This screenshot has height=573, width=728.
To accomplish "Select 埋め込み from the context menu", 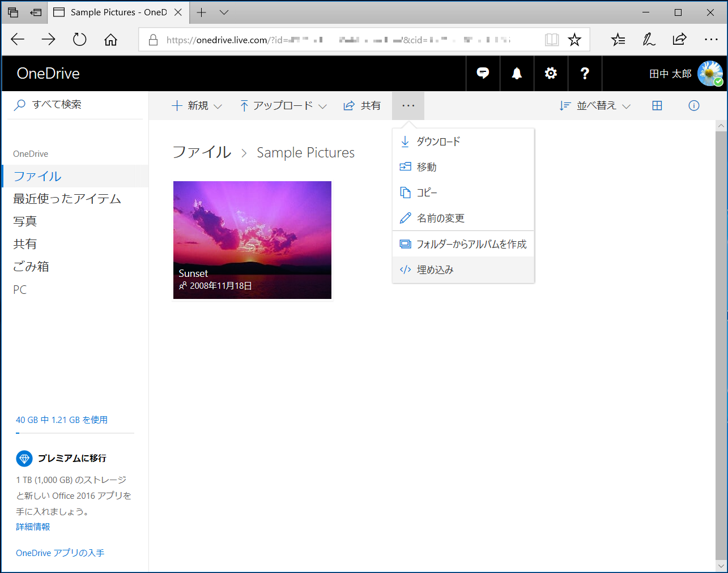I will pyautogui.click(x=441, y=269).
